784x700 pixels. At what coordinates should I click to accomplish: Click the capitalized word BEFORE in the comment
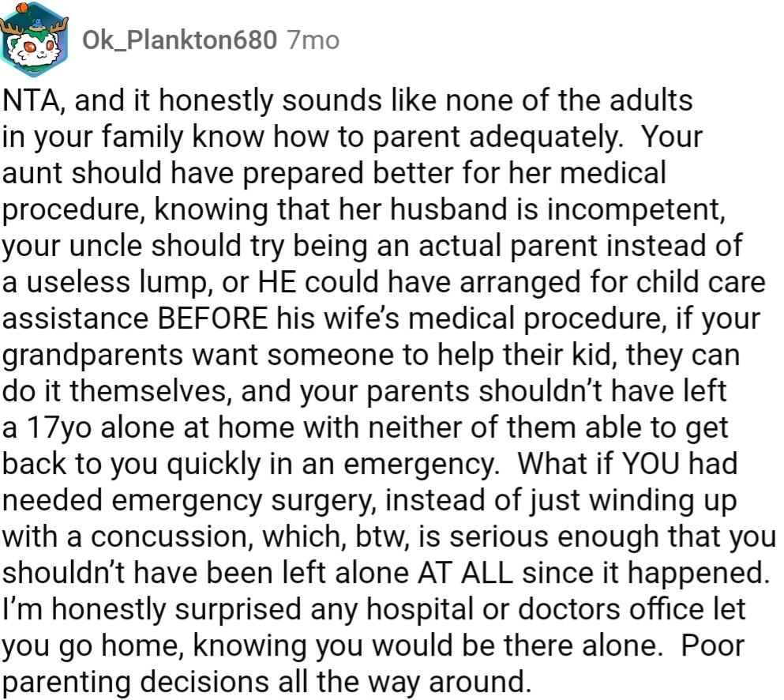point(215,318)
